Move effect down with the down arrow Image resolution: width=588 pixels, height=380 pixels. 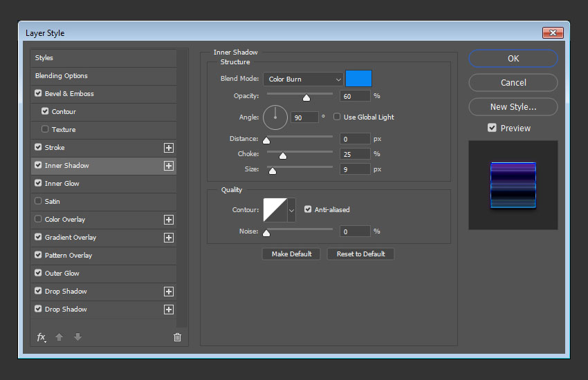pos(77,337)
